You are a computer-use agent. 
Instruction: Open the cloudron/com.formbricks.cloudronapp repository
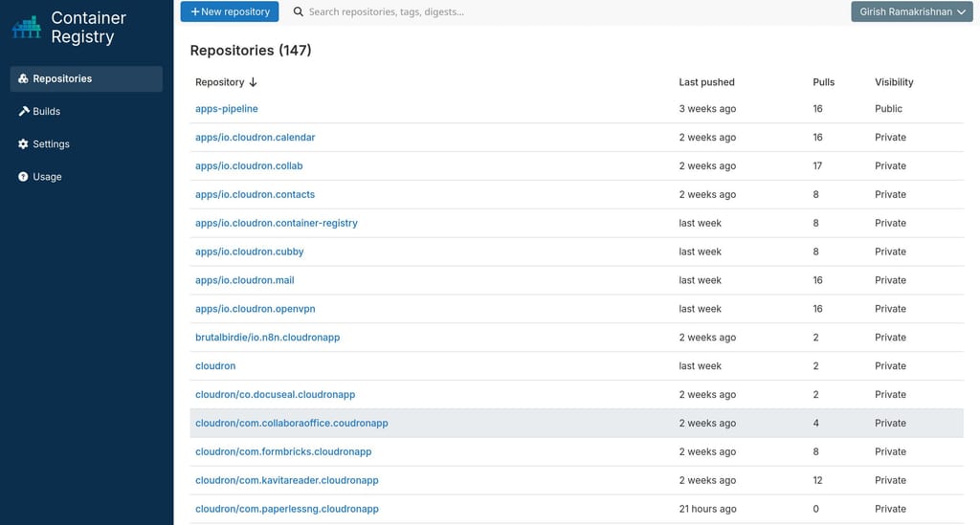(x=283, y=452)
